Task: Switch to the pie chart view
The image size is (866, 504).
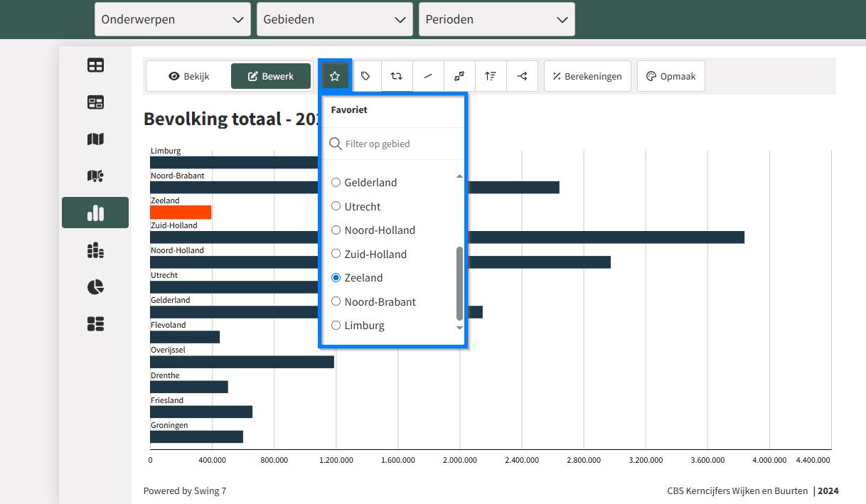Action: [x=95, y=286]
